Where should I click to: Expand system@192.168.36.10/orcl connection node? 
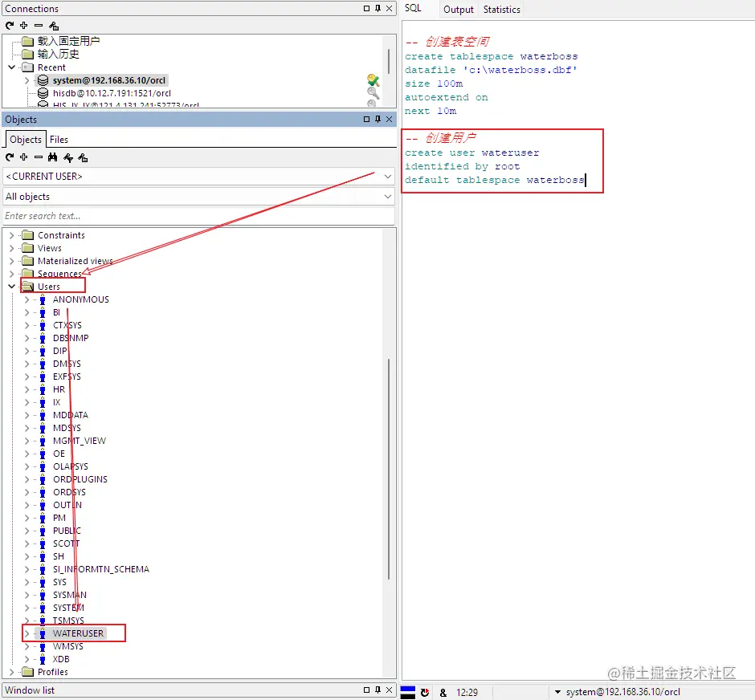tap(27, 80)
